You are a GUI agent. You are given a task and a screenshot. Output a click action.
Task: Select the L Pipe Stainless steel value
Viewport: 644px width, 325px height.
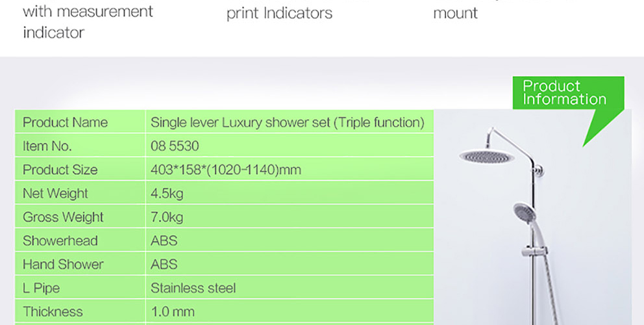point(193,288)
